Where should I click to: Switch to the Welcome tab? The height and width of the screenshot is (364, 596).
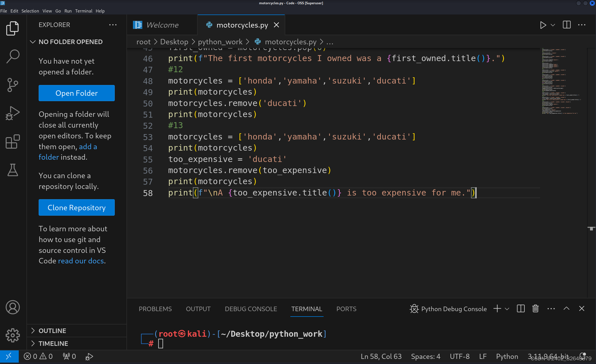coord(162,25)
